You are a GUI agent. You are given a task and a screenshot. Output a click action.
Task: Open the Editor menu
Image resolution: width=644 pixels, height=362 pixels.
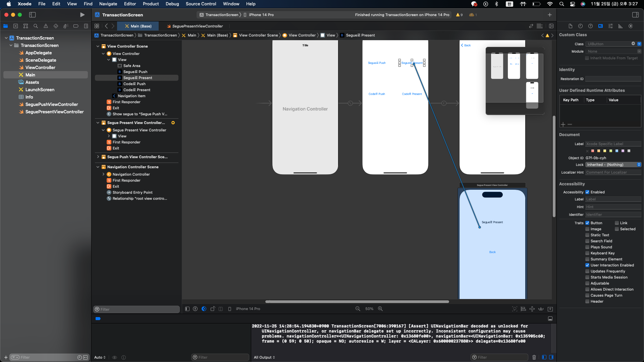(x=130, y=4)
